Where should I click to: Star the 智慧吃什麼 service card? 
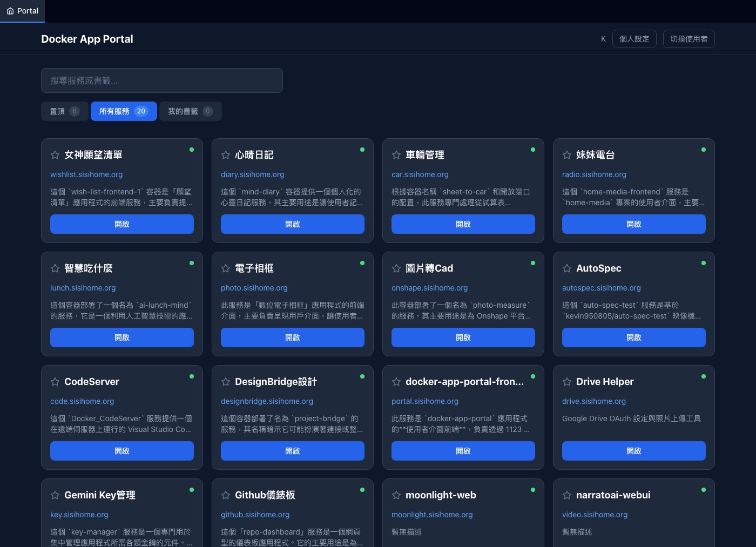point(55,268)
